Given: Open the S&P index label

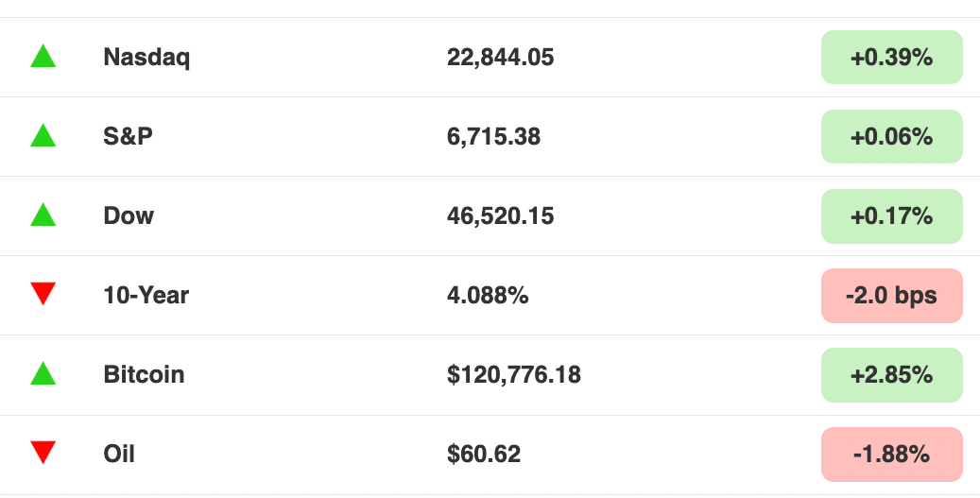Looking at the screenshot, I should coord(129,136).
